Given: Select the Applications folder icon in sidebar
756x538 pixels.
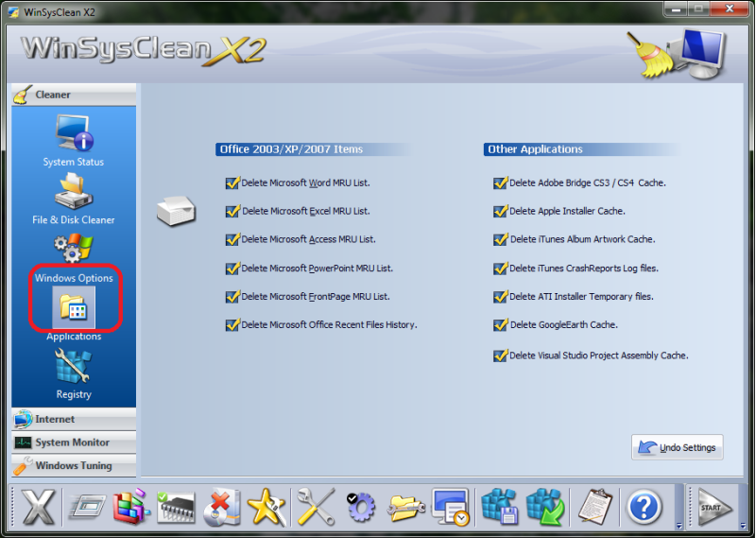Looking at the screenshot, I should [74, 307].
